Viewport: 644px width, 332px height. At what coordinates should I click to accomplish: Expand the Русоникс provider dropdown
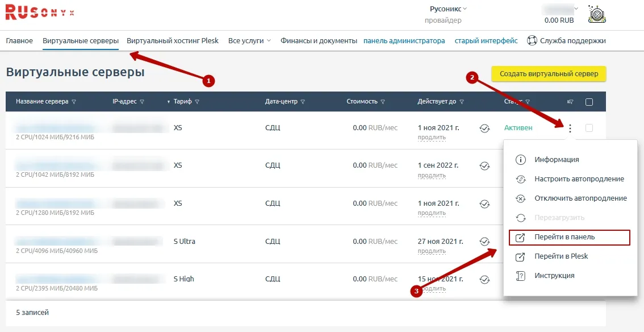448,9
